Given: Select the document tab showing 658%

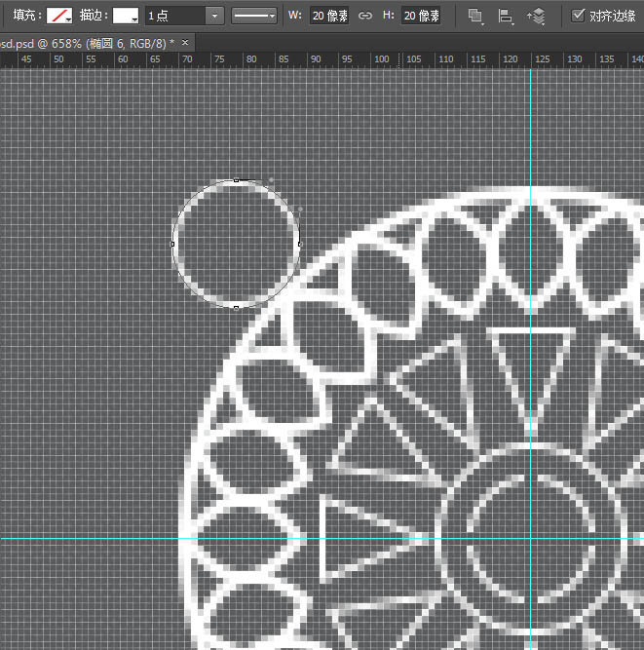Looking at the screenshot, I should pos(86,44).
